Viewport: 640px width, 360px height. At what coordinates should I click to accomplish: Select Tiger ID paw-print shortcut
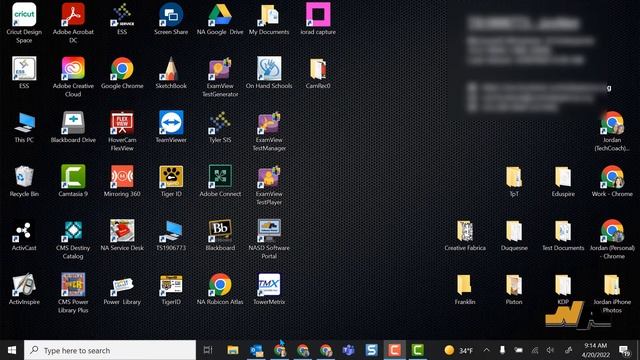pyautogui.click(x=171, y=181)
